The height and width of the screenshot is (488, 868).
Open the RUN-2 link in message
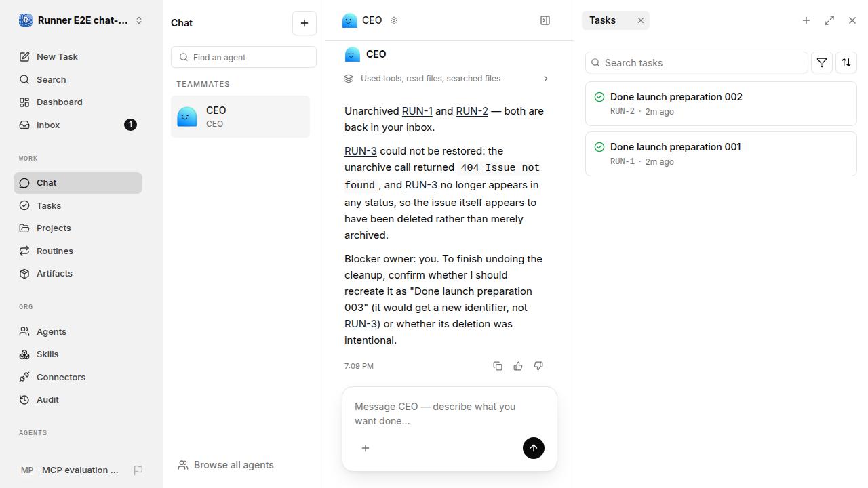472,111
